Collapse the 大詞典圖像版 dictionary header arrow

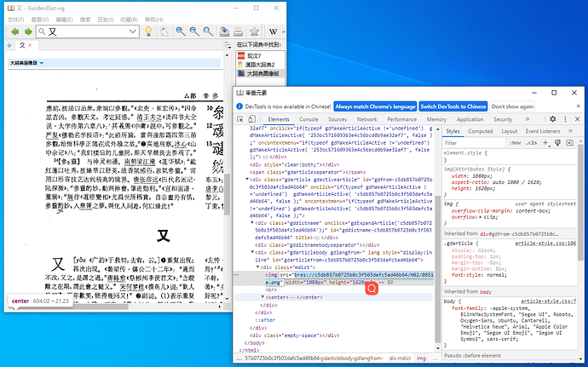(x=42, y=63)
